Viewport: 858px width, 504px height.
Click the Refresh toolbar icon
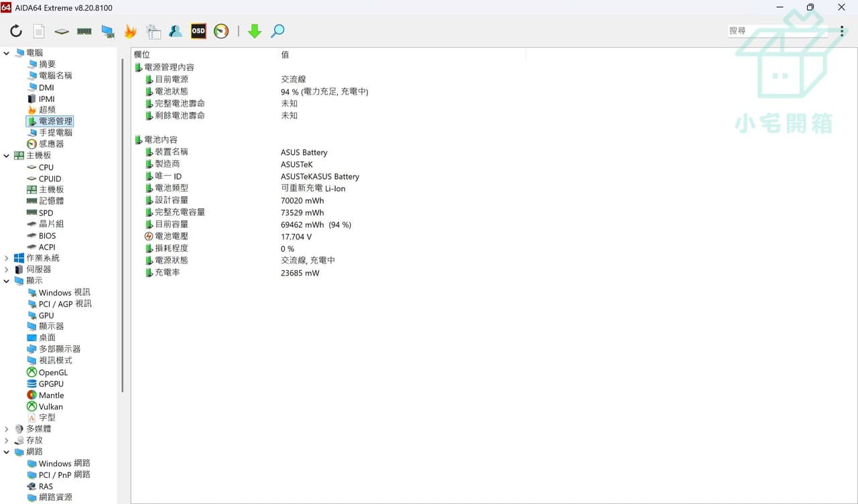point(16,31)
